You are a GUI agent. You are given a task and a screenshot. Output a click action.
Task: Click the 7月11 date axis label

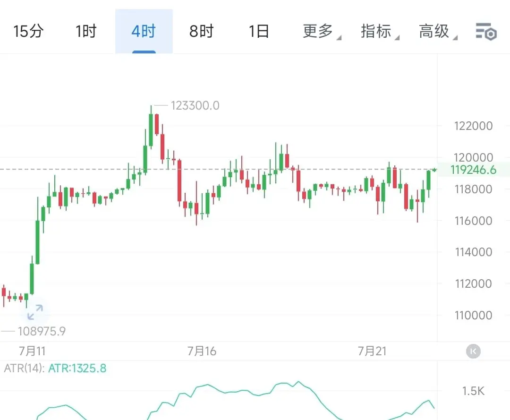click(x=32, y=351)
